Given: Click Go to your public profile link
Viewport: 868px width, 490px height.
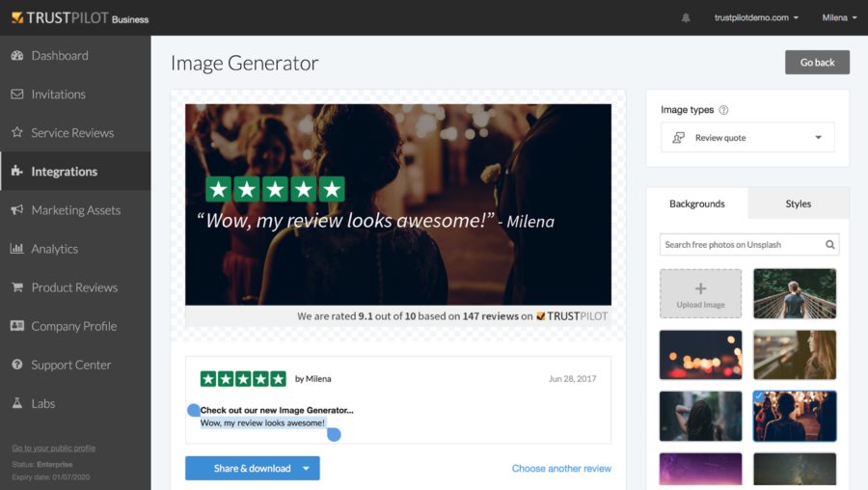Looking at the screenshot, I should (54, 448).
